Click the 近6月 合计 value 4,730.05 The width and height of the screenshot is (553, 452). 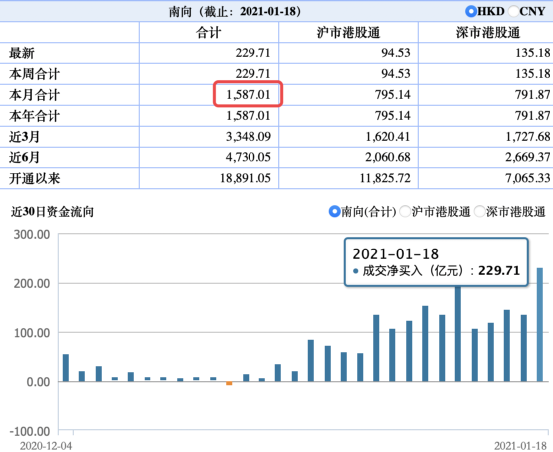click(x=248, y=157)
